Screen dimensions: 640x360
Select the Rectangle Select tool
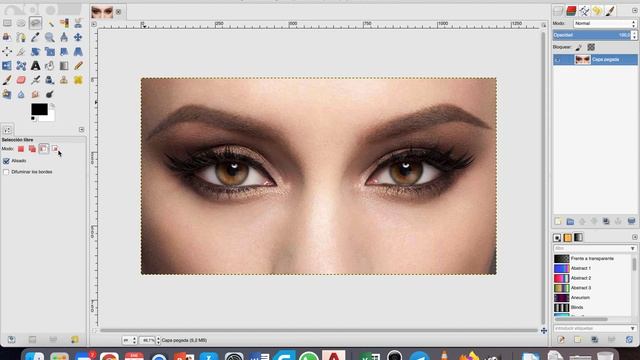(7, 23)
